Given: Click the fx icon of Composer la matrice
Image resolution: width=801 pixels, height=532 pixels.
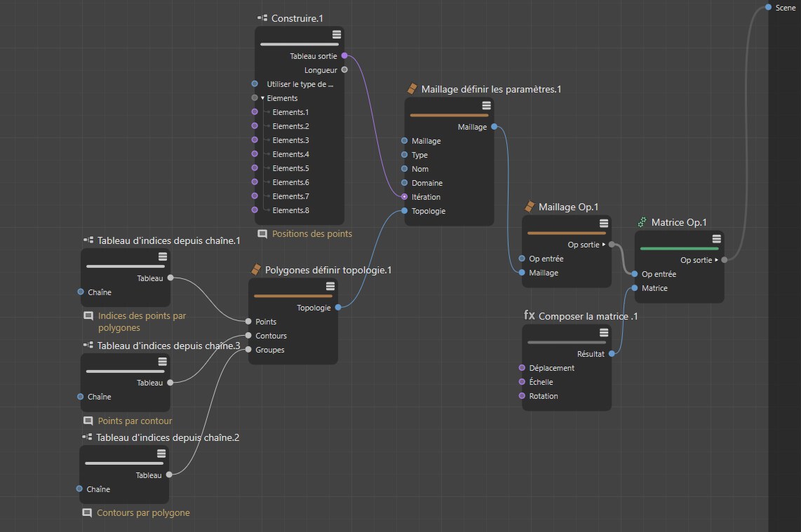Looking at the screenshot, I should 530,315.
